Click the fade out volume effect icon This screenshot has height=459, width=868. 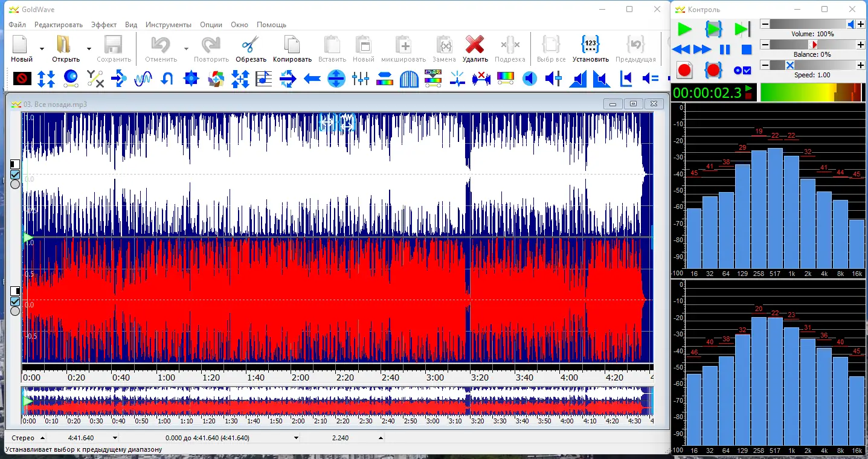pyautogui.click(x=601, y=79)
